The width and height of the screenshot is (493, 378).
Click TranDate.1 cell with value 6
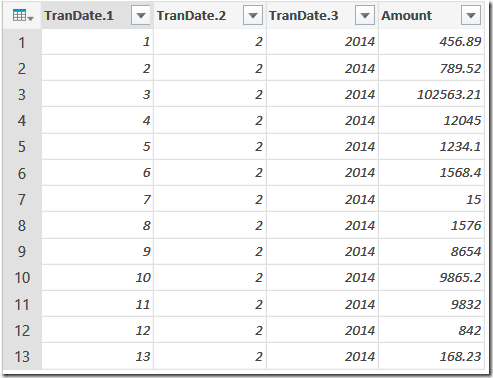97,173
